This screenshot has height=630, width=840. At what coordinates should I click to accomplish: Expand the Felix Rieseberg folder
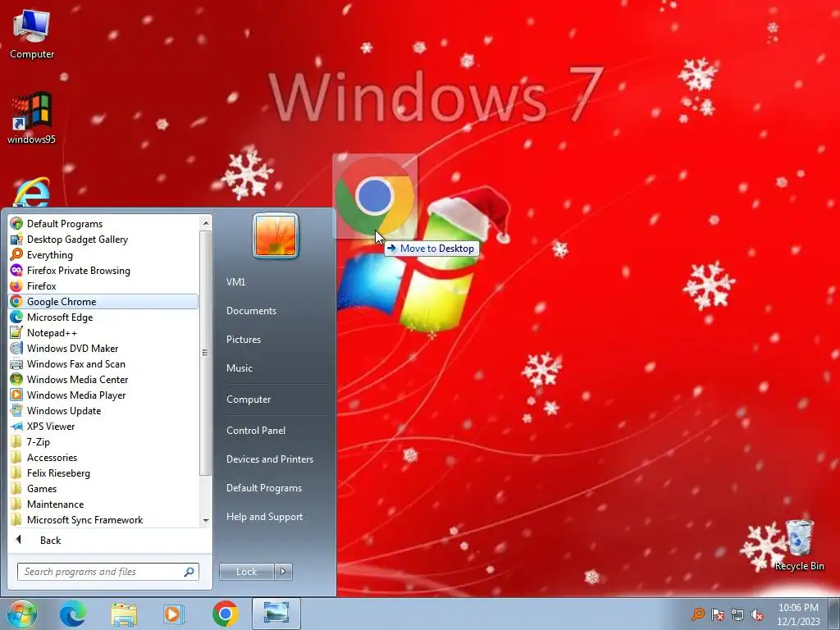click(x=103, y=473)
